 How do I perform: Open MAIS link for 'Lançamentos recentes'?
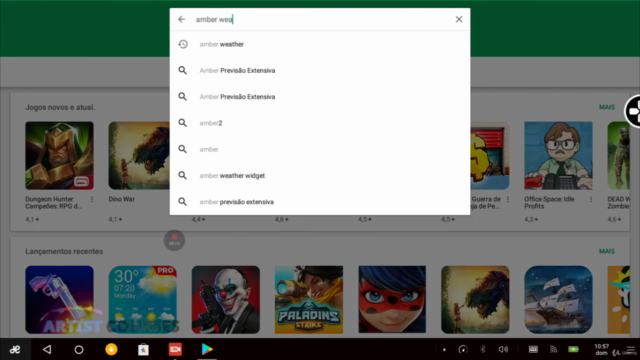click(607, 251)
